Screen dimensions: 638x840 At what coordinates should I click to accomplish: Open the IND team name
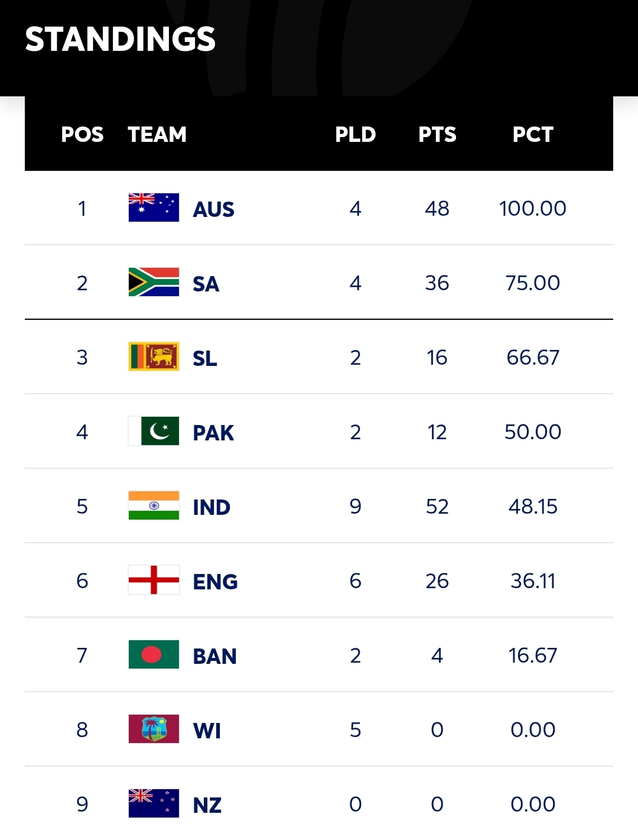[211, 507]
